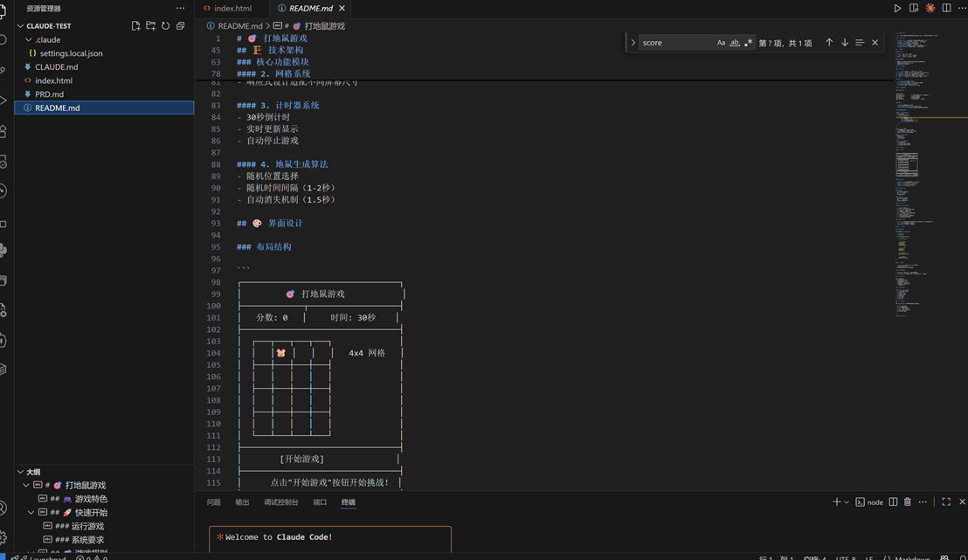Viewport: 968px width, 560px height.
Task: Open the 输出 panel tab
Action: 242,502
